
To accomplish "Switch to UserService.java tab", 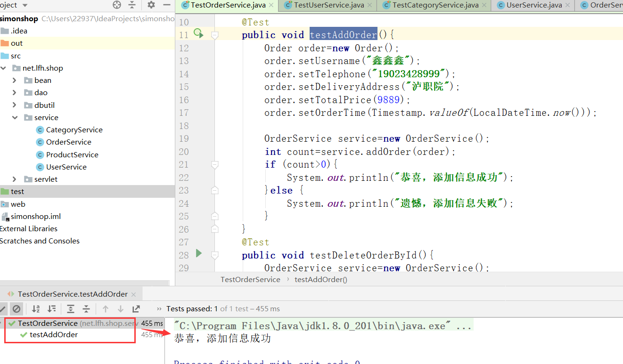I will [x=533, y=5].
